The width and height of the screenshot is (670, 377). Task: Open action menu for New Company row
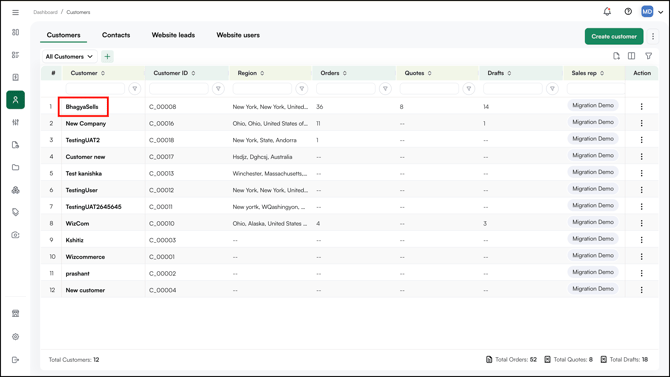(x=641, y=123)
